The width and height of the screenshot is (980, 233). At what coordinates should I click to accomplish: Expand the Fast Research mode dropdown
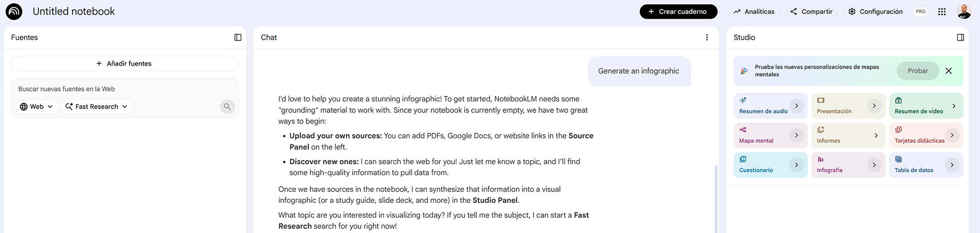point(97,107)
